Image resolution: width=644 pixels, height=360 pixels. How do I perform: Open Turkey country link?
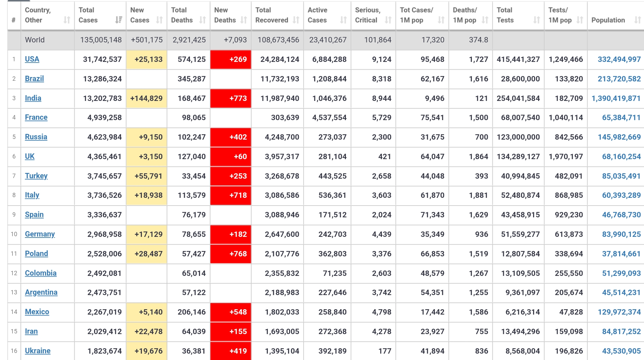[x=36, y=176]
